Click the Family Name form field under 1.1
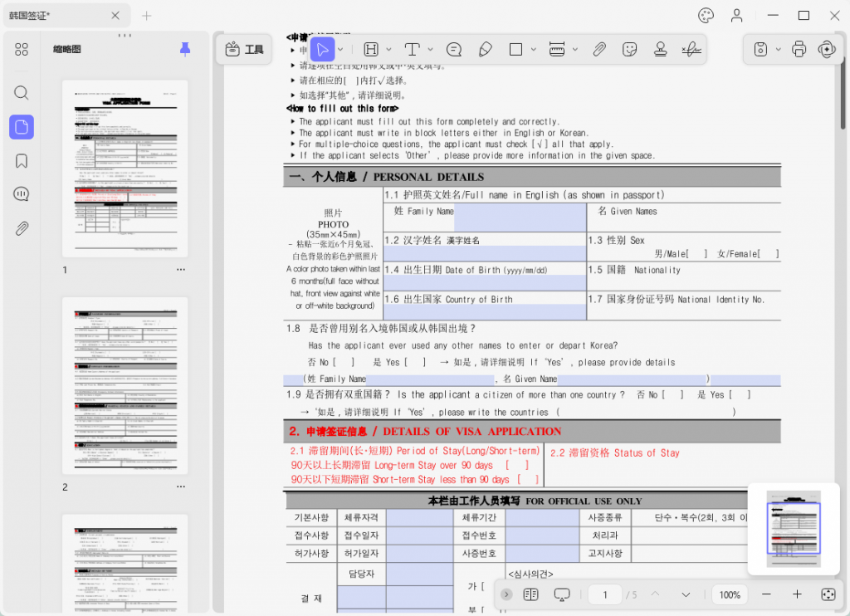Viewport: 850px width, 616px height. pos(520,218)
